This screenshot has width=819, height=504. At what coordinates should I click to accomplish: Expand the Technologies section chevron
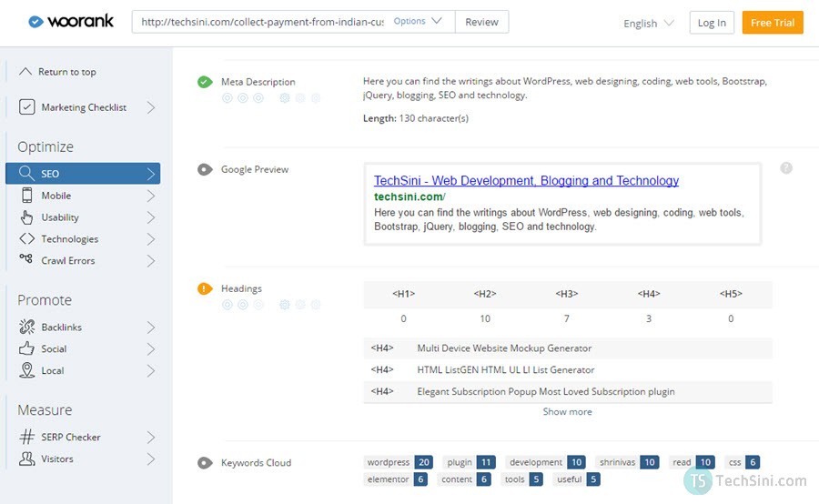(151, 239)
